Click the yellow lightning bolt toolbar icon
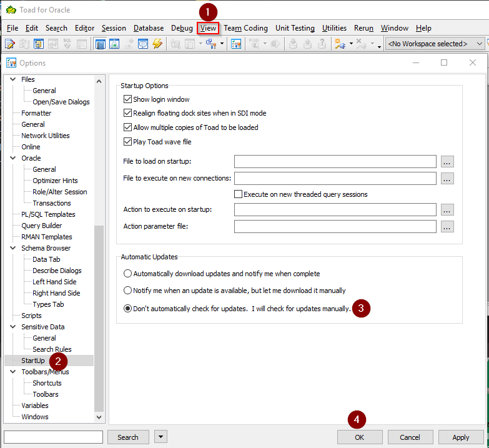Viewport: 489px width, 448px height. coord(157,44)
